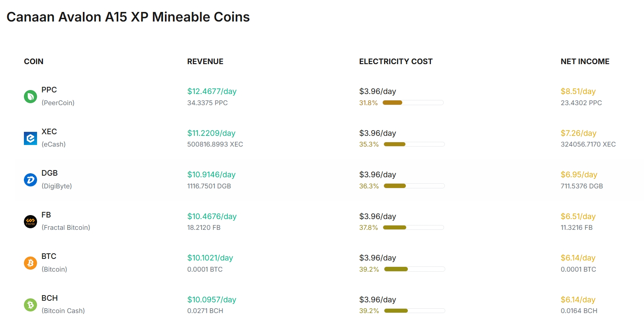
Task: Select the DGB coin label
Action: coord(49,173)
